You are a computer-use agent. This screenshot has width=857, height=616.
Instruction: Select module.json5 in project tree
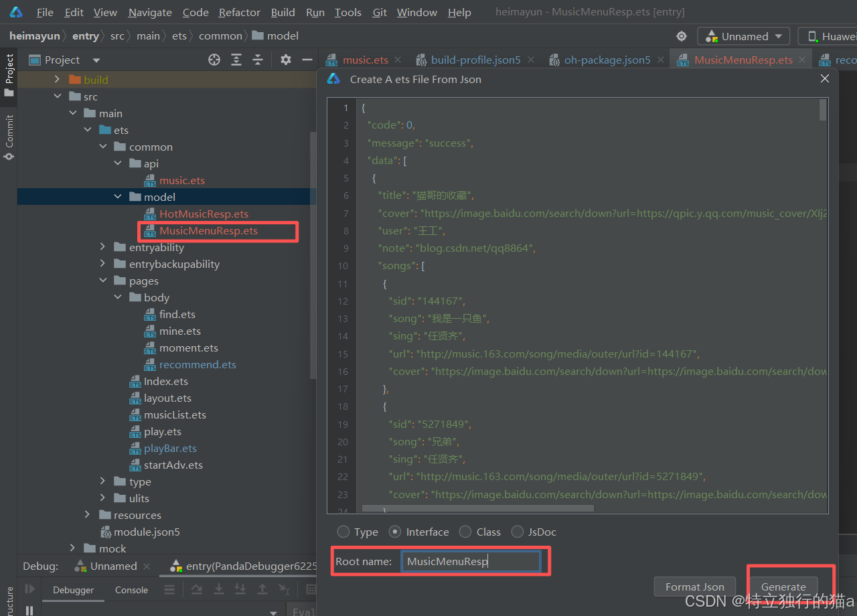(147, 532)
